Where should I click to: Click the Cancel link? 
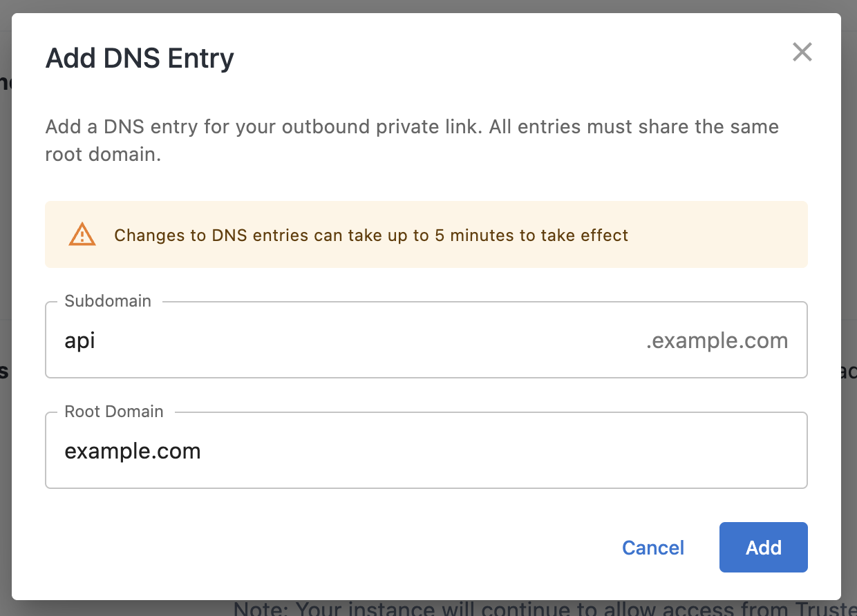(652, 547)
